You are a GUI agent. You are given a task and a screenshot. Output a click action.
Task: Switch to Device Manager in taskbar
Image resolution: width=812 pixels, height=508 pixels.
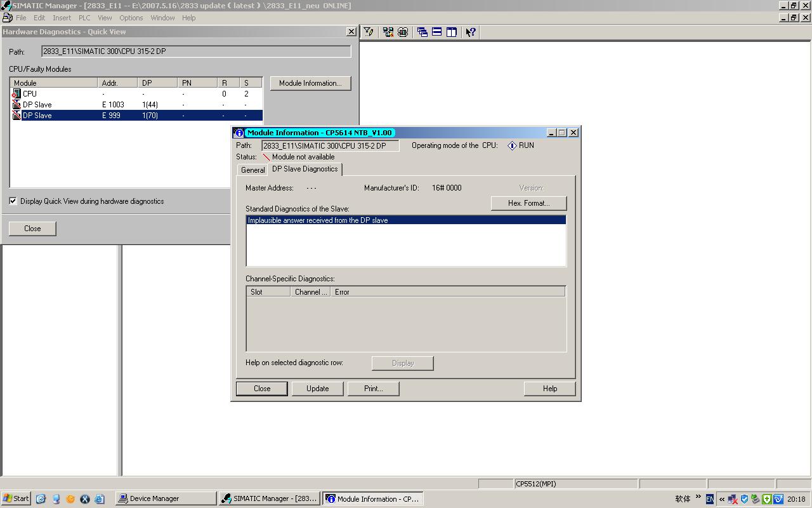[166, 499]
